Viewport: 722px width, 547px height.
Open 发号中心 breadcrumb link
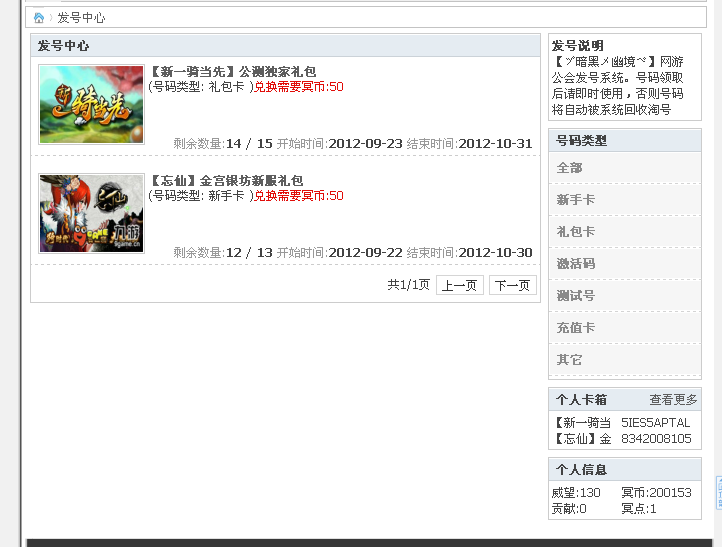tap(81, 18)
